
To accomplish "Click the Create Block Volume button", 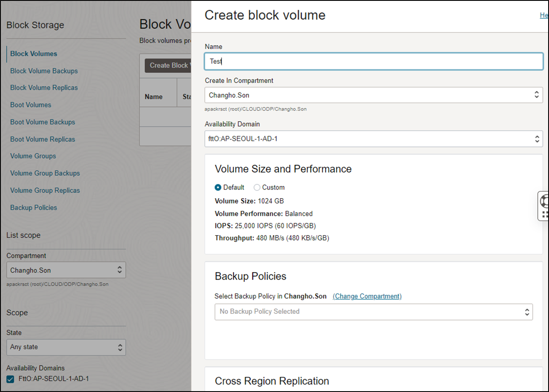I will pyautogui.click(x=168, y=65).
